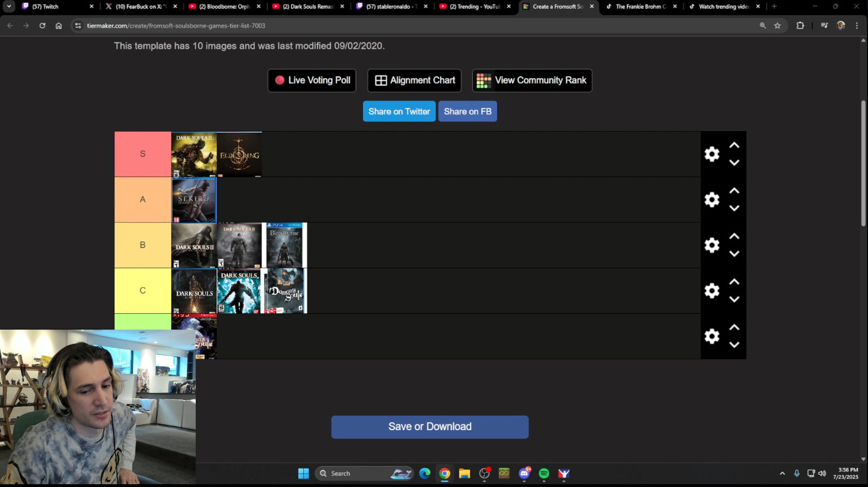Select Elden Ring cover in S tier
Image resolution: width=868 pixels, height=487 pixels.
click(x=239, y=155)
